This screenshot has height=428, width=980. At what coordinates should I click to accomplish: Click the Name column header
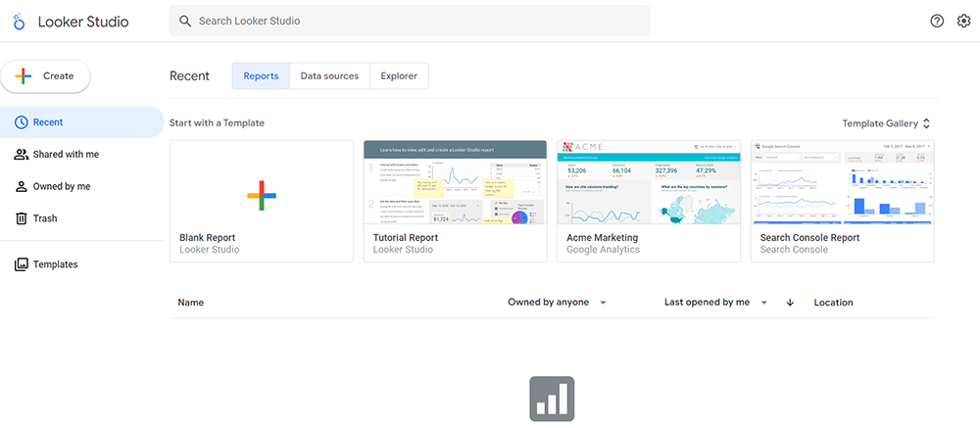[191, 303]
